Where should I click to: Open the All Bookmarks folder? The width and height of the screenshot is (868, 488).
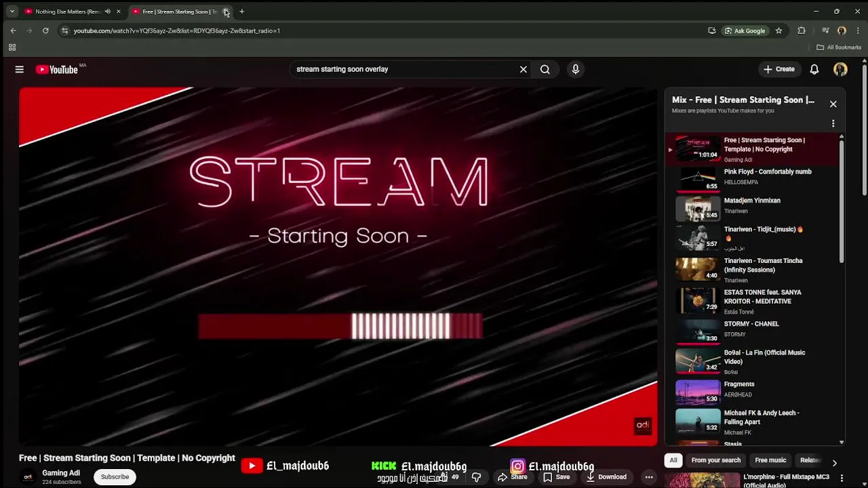pos(839,47)
